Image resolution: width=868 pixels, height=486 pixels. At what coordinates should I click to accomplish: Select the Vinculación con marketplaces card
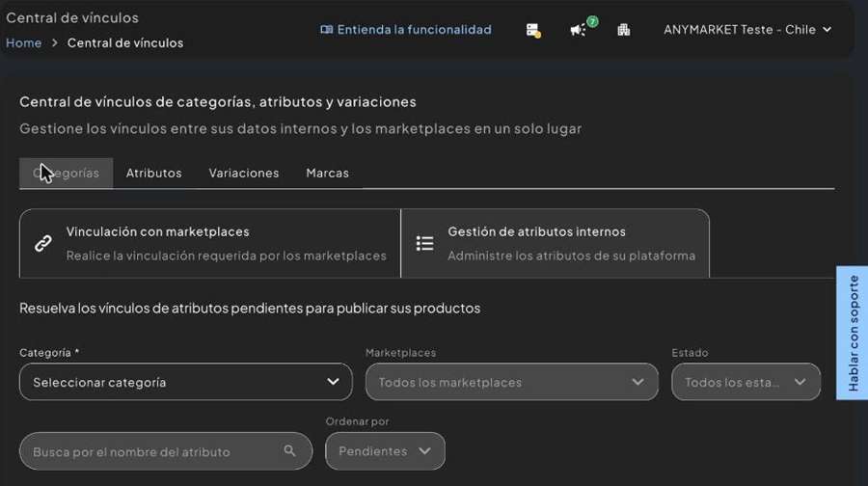210,243
